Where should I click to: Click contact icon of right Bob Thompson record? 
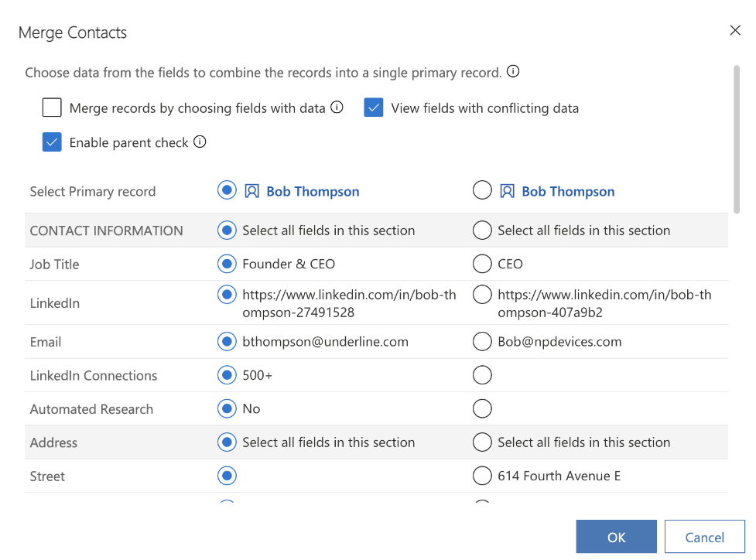pyautogui.click(x=507, y=191)
